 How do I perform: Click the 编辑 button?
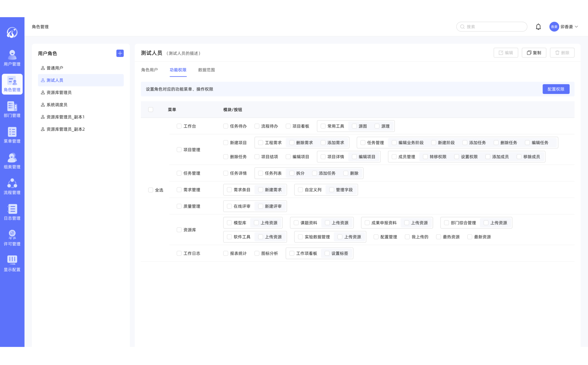506,53
